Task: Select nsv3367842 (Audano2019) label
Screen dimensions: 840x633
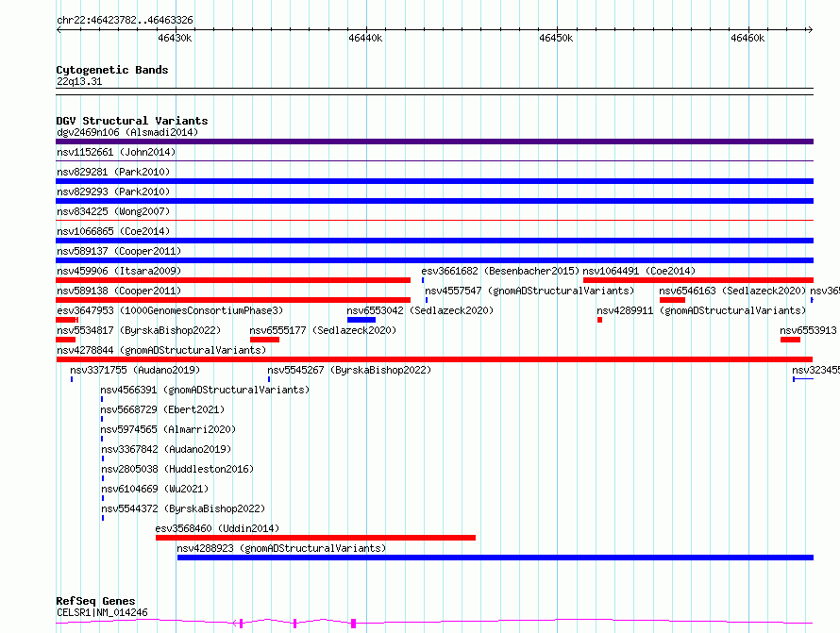Action: point(167,449)
